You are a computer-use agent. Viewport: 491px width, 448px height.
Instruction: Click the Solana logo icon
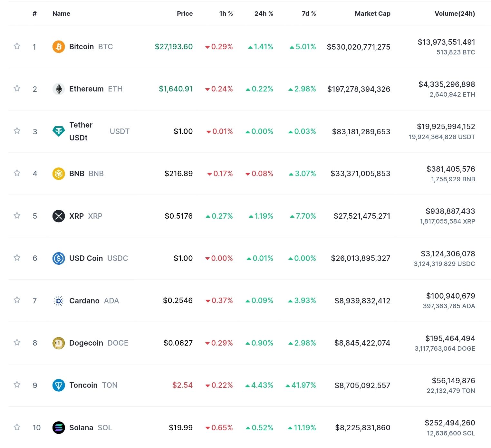tap(59, 428)
